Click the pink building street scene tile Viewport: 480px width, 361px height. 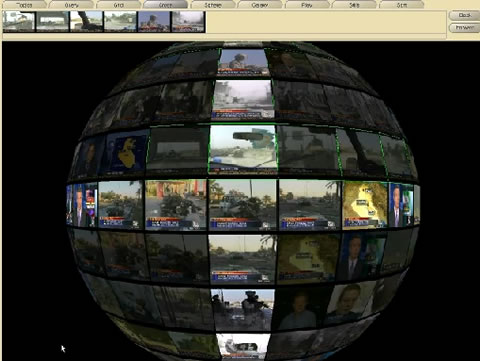176,204
